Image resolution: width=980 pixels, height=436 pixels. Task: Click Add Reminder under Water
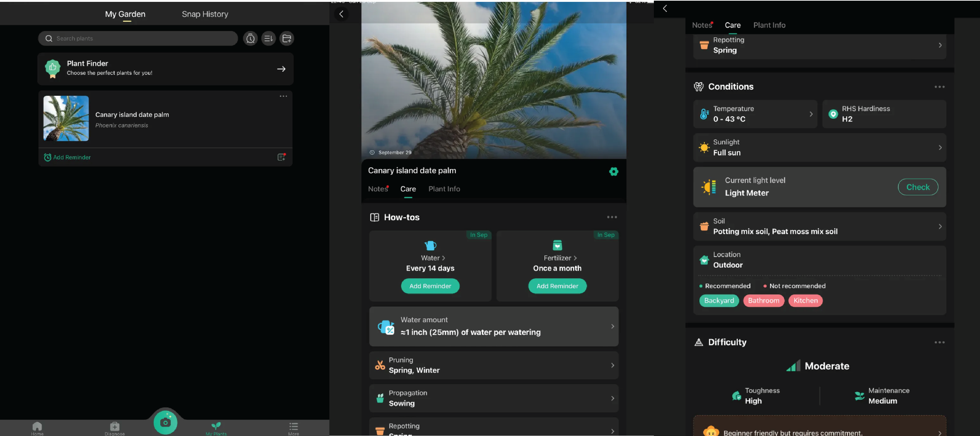pos(430,286)
